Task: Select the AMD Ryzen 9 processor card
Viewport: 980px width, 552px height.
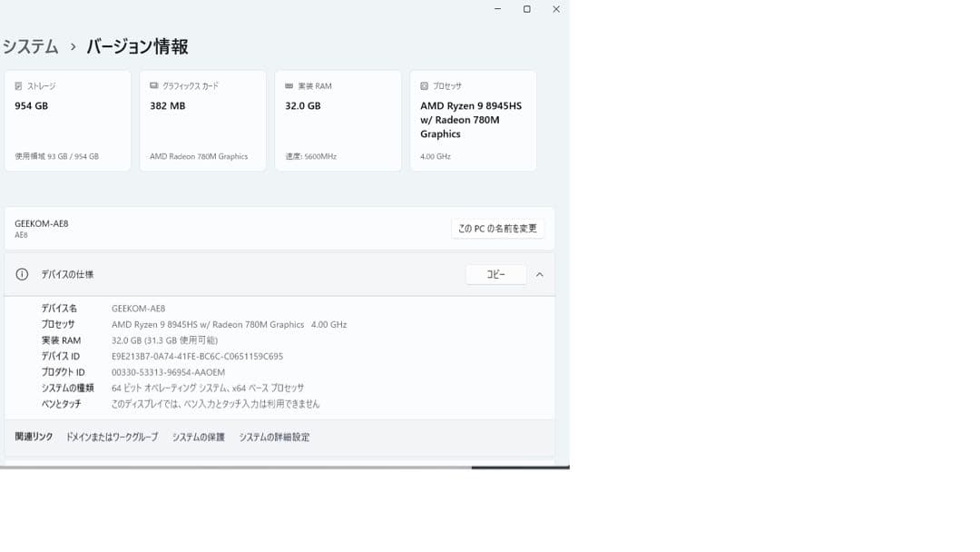Action: pyautogui.click(x=473, y=120)
